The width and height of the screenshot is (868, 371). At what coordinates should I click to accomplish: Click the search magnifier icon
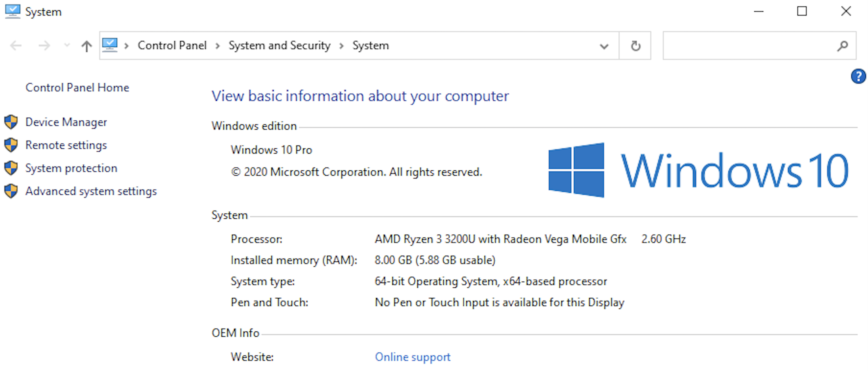coord(842,46)
